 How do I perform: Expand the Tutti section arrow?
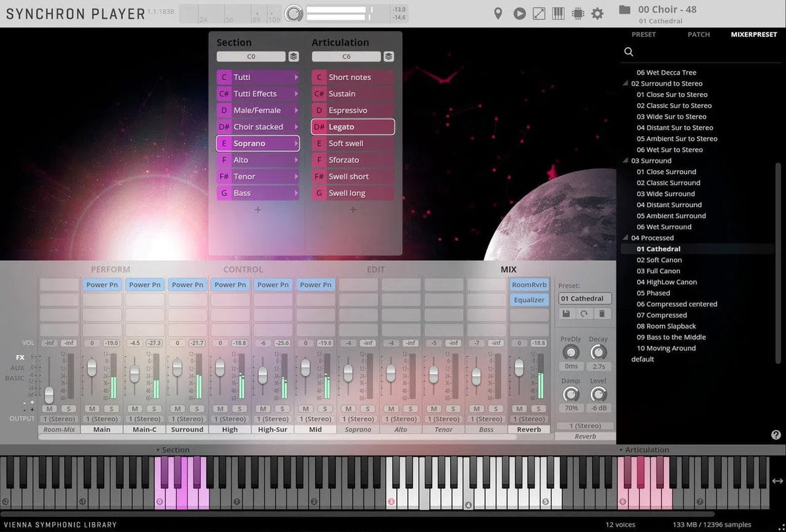pos(296,77)
